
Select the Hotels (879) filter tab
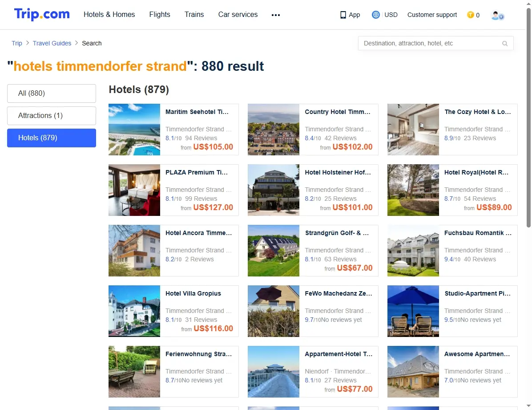pyautogui.click(x=52, y=138)
